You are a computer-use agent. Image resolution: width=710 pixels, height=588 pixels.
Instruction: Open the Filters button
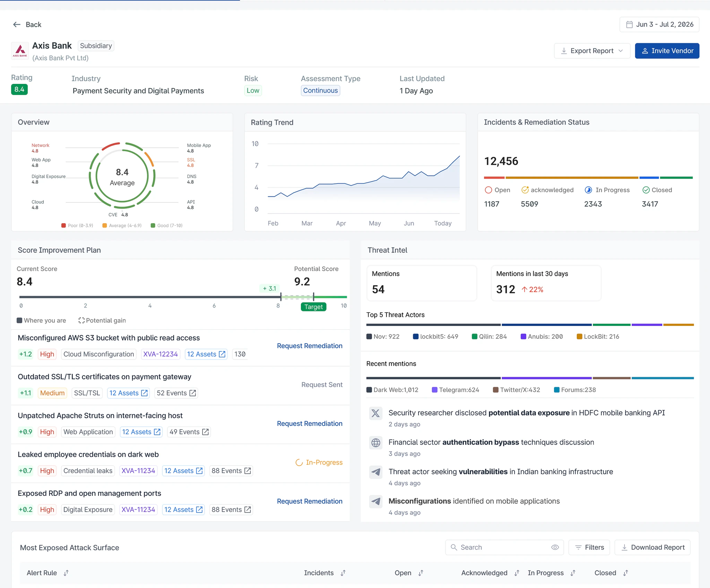pos(589,547)
